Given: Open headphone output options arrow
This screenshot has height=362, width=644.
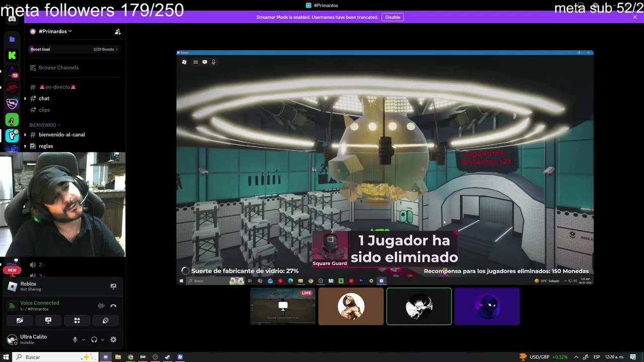Looking at the screenshot, I should point(103,340).
